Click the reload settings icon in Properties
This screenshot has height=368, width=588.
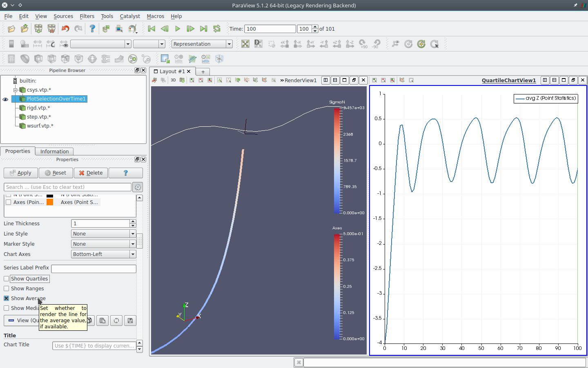[x=116, y=321]
